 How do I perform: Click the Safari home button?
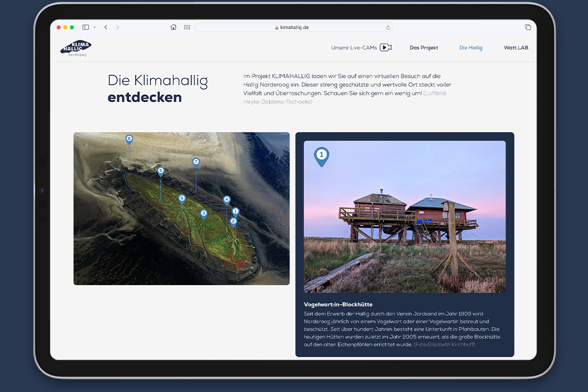coord(173,27)
